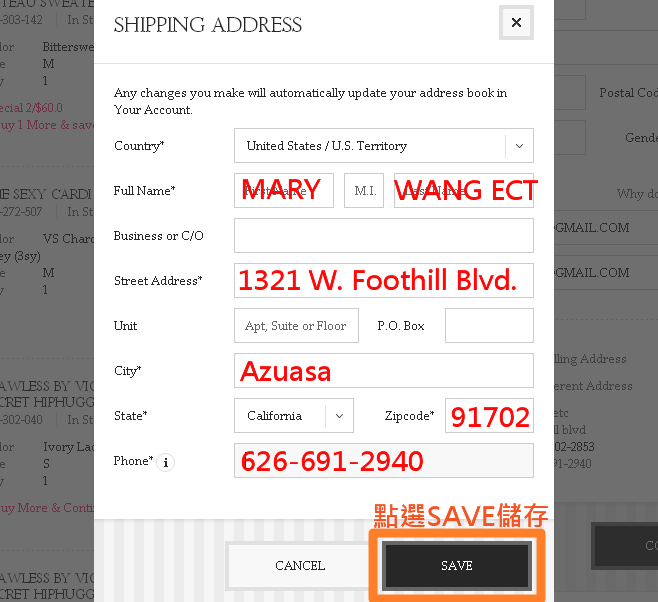This screenshot has width=658, height=602.
Task: Click the Business or C/O field
Action: point(384,235)
